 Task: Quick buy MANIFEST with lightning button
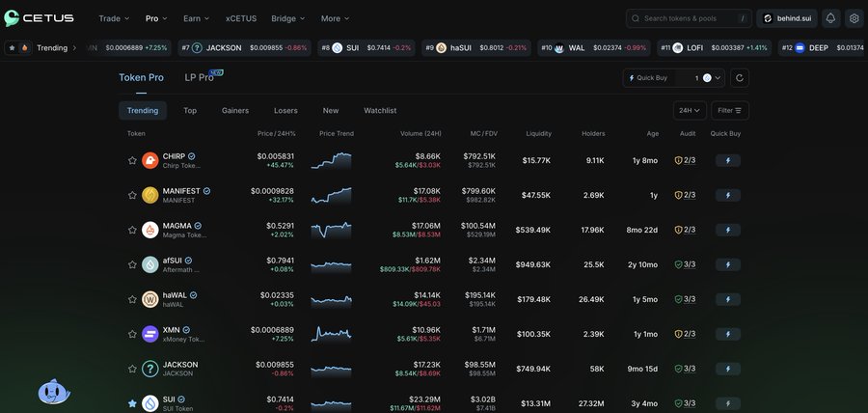728,196
